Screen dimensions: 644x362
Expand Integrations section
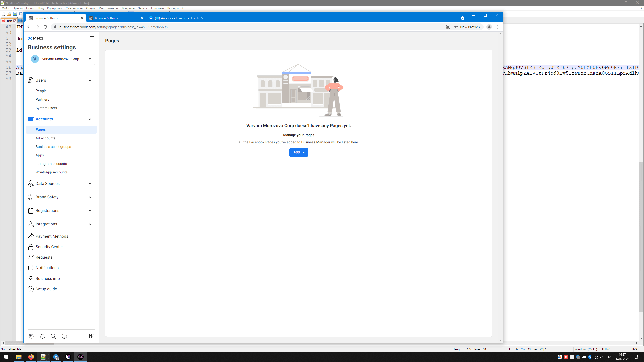tap(90, 224)
